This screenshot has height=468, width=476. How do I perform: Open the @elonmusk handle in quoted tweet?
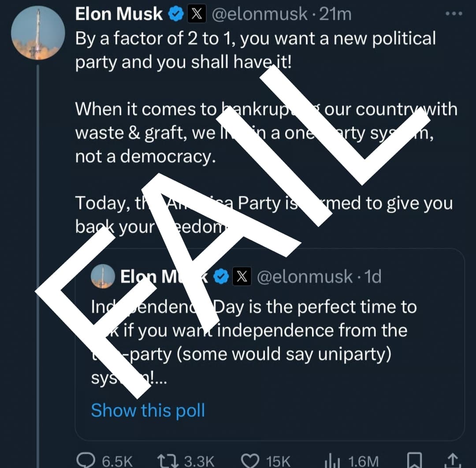click(x=305, y=277)
